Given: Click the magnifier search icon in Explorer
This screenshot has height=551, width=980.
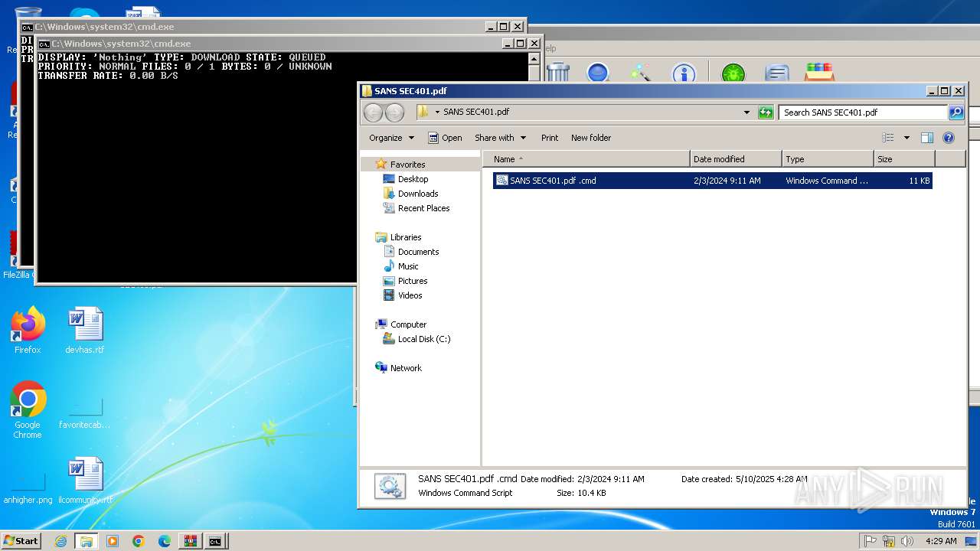Looking at the screenshot, I should (x=956, y=112).
